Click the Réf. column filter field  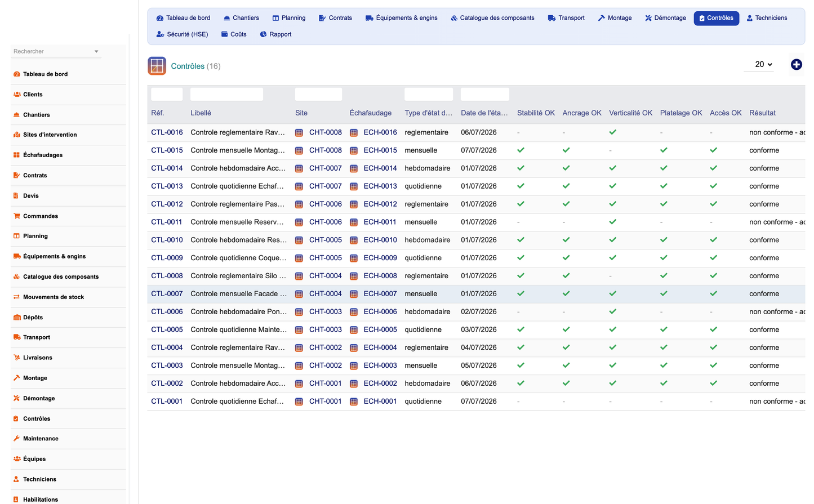click(167, 94)
